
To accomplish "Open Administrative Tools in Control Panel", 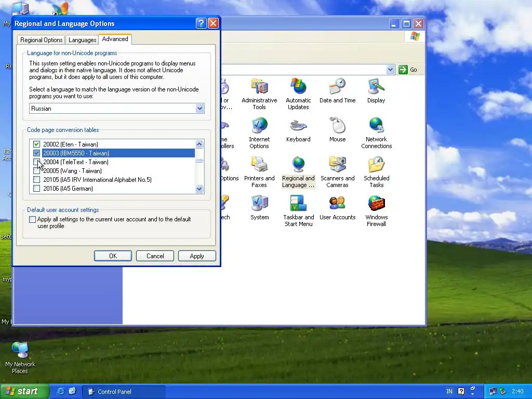I will (259, 94).
